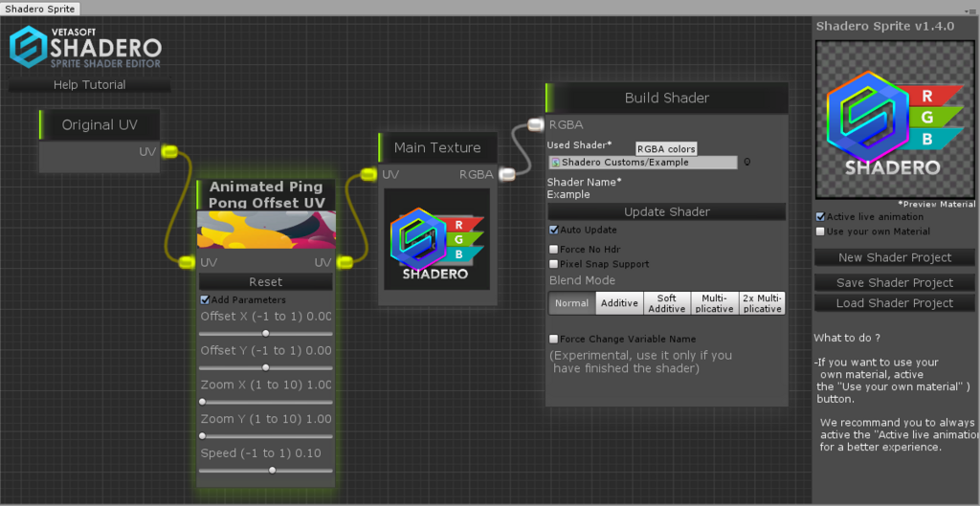Image resolution: width=980 pixels, height=506 pixels.
Task: Click the Used Shader field Shadero Customs/Example
Action: tap(642, 163)
